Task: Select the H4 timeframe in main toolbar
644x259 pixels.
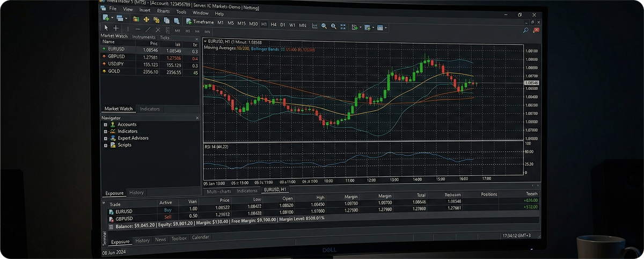Action: coord(274,25)
